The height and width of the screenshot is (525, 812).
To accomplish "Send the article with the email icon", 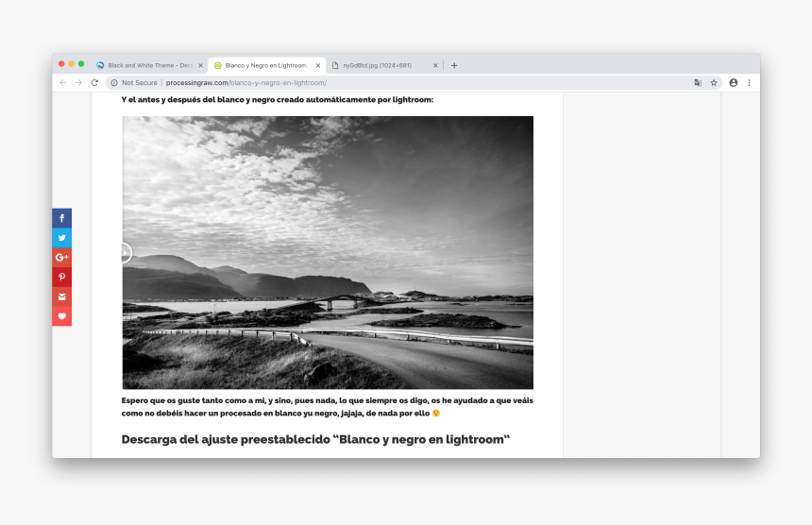I will pos(61,296).
